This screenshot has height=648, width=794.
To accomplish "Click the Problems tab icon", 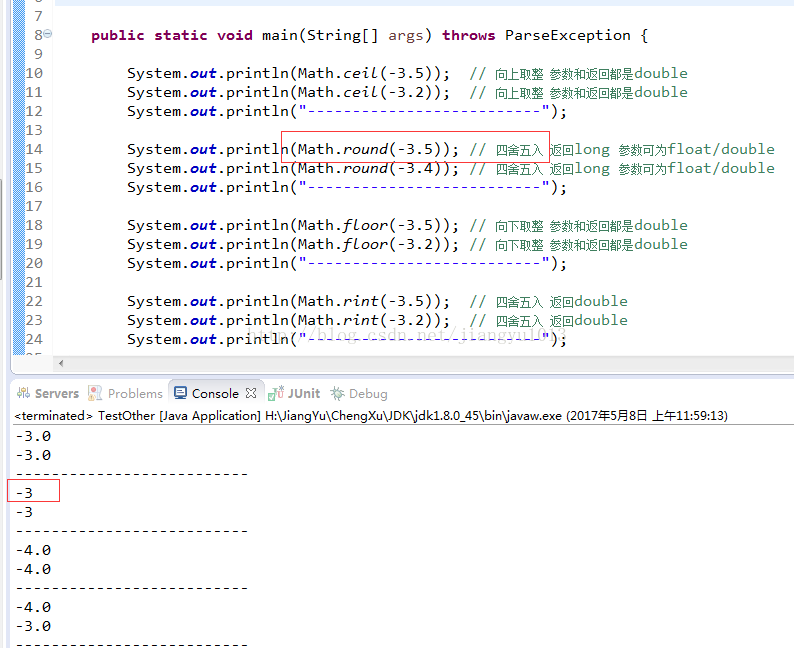I will (95, 393).
